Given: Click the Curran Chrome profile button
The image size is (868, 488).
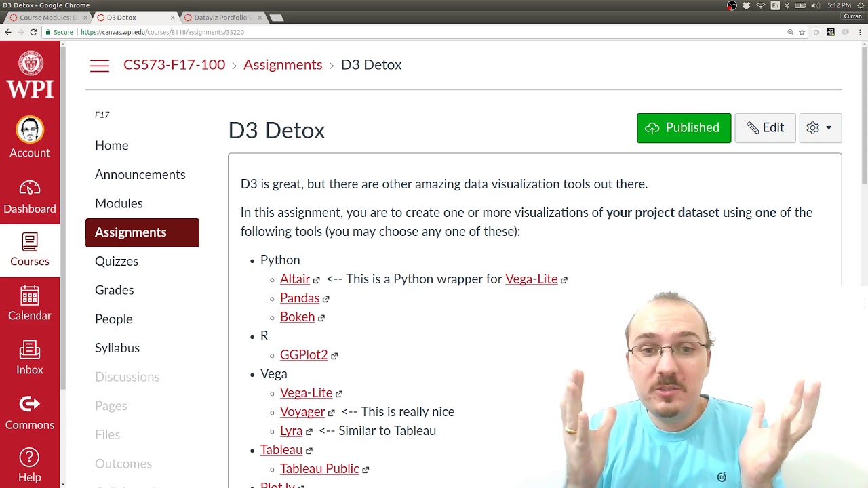Looking at the screenshot, I should click(x=852, y=16).
